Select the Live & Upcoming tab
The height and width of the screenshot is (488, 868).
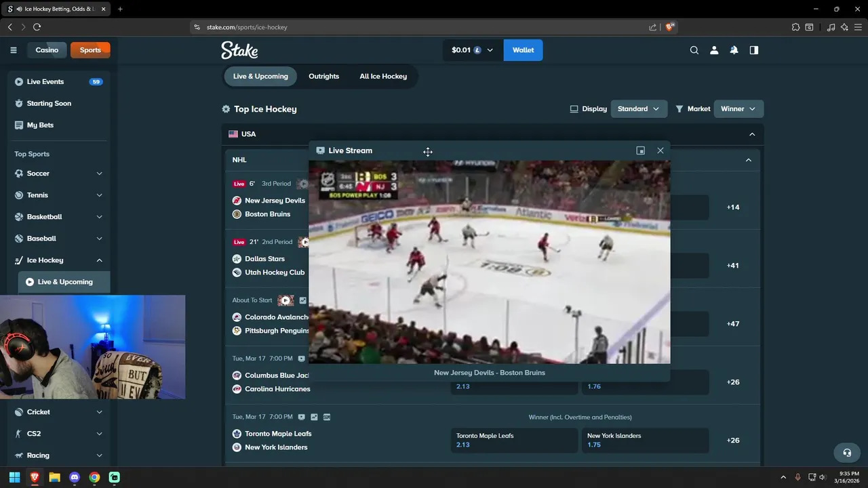pos(260,77)
